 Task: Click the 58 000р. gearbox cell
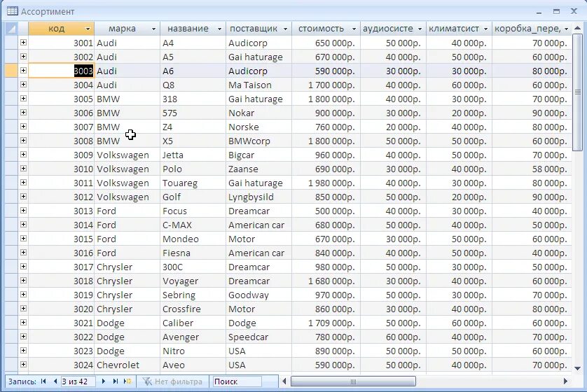[532, 169]
